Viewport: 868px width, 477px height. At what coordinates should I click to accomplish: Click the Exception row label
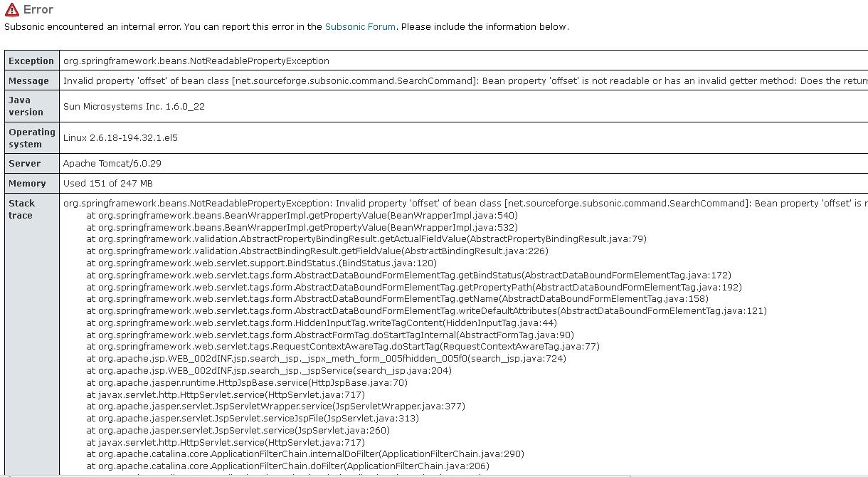[31, 61]
